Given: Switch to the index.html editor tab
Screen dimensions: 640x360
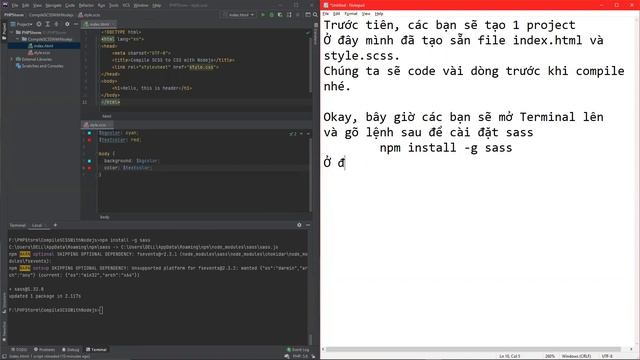Looking at the screenshot, I should pyautogui.click(x=98, y=24).
